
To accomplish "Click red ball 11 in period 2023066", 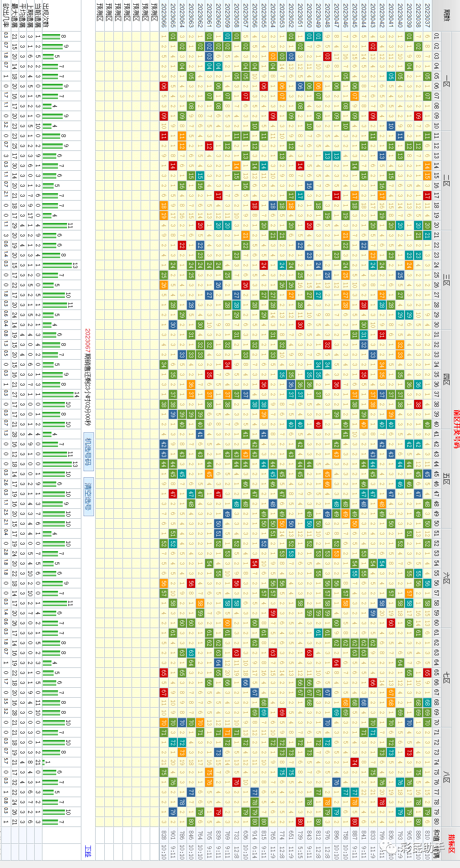I will 164,136.
